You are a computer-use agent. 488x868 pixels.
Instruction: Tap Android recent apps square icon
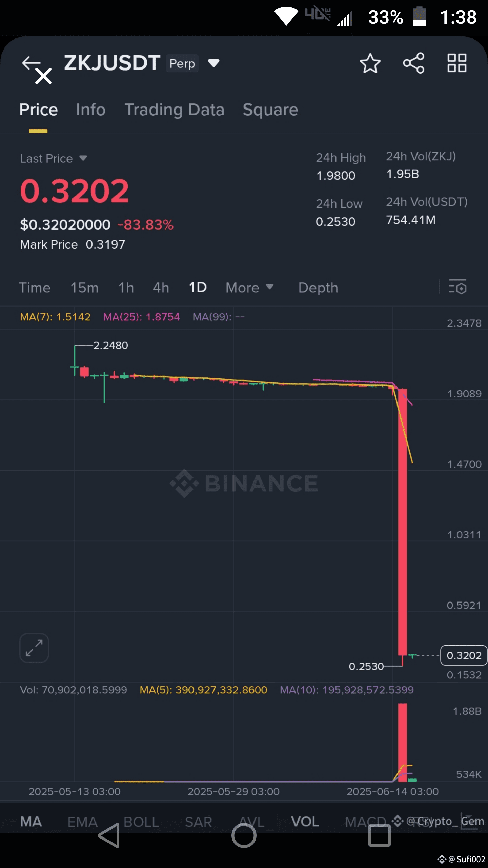coord(379,835)
